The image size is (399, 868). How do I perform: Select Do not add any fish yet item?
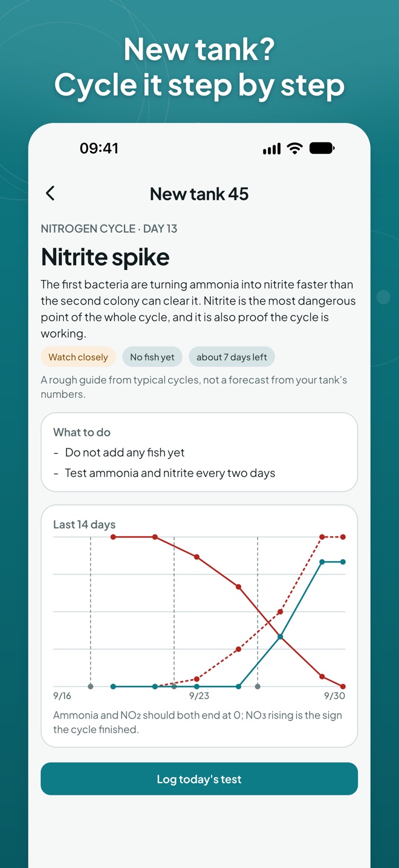tap(125, 453)
